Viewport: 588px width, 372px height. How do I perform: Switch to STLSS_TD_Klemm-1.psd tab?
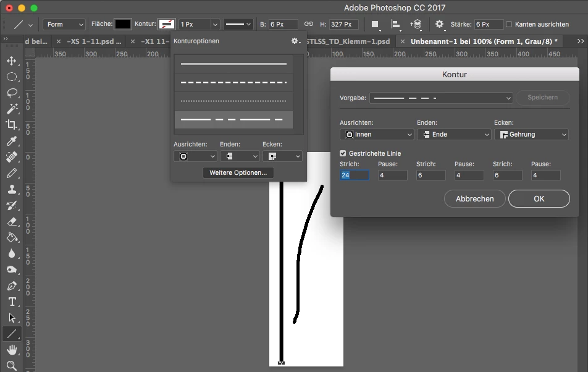[x=348, y=41]
